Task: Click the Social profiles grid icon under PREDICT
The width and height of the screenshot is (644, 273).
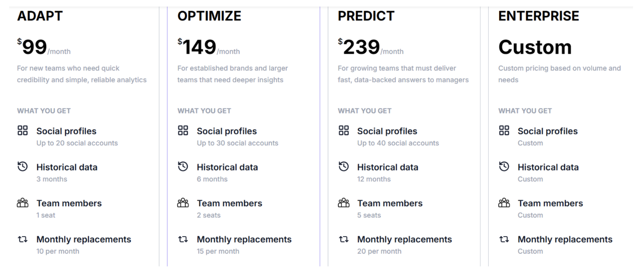Action: (x=343, y=130)
